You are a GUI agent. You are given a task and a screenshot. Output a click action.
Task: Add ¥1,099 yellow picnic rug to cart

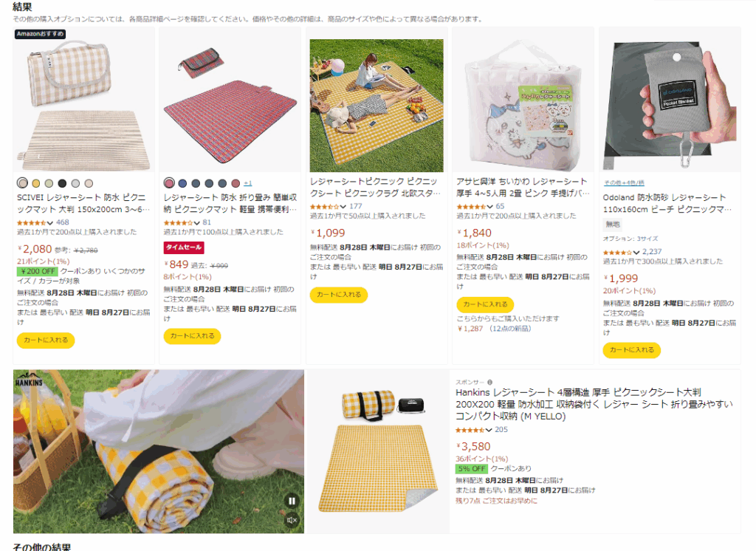[x=339, y=295]
